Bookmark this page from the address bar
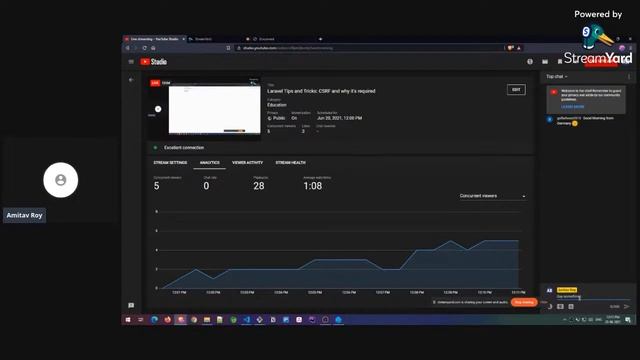The height and width of the screenshot is (360, 640). 228,48
